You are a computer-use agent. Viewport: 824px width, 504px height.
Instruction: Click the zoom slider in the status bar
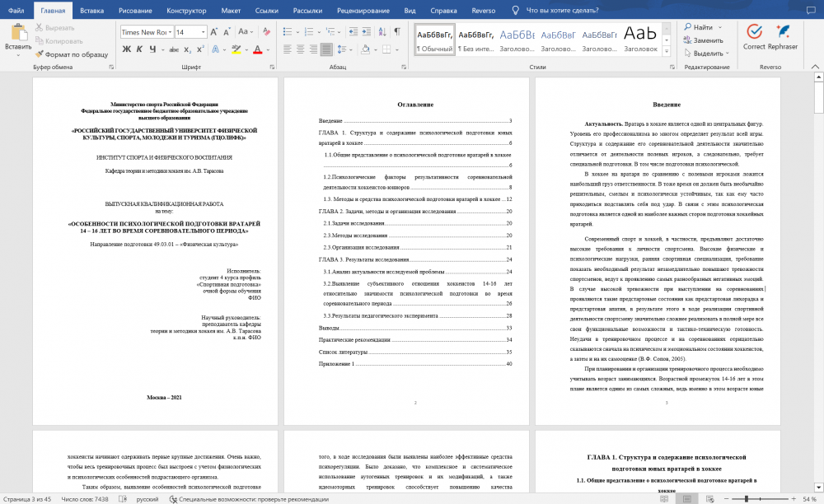click(x=747, y=499)
